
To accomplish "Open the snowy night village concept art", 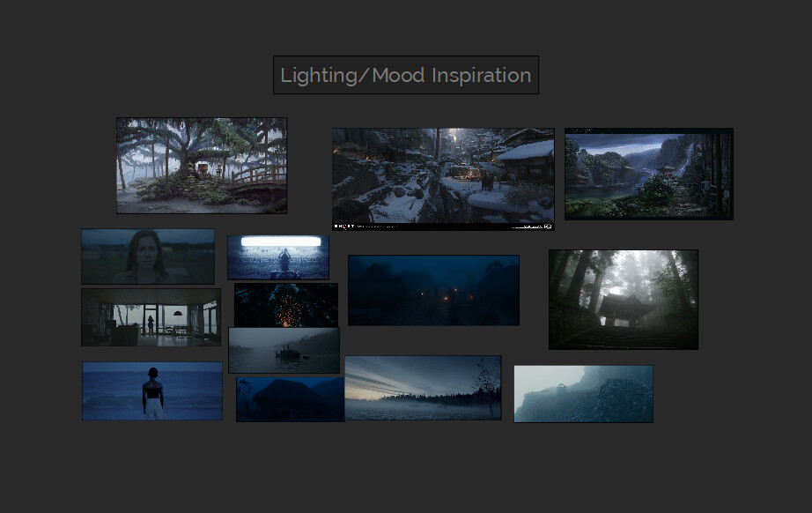I will point(443,179).
